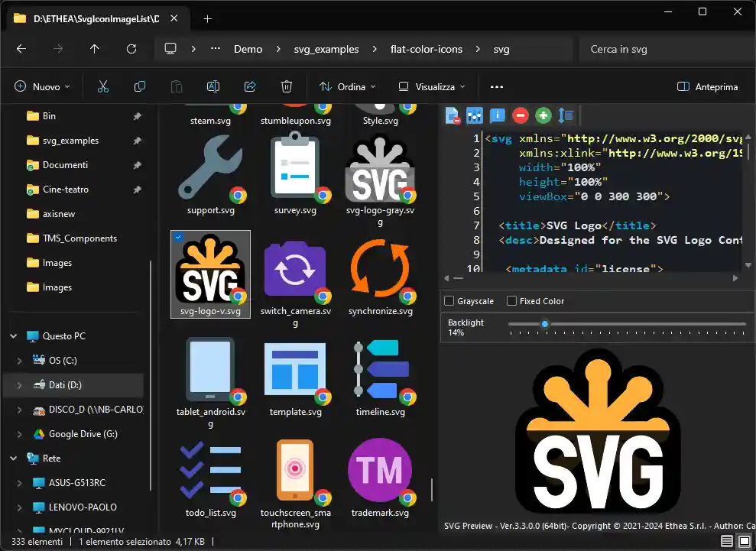Enable the Fixed Color checkbox
Viewport: 756px width, 551px height.
tap(512, 301)
